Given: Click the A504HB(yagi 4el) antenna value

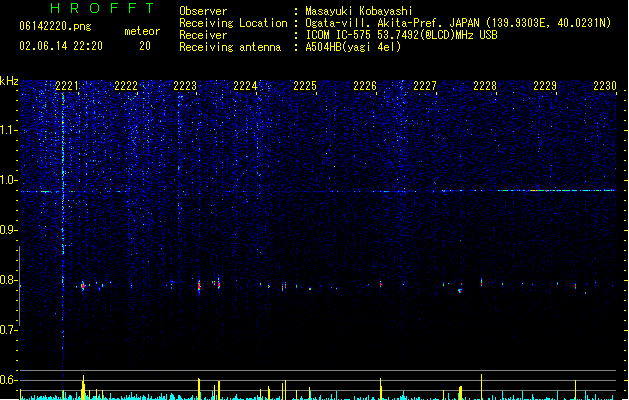Looking at the screenshot, I should coord(353,47).
